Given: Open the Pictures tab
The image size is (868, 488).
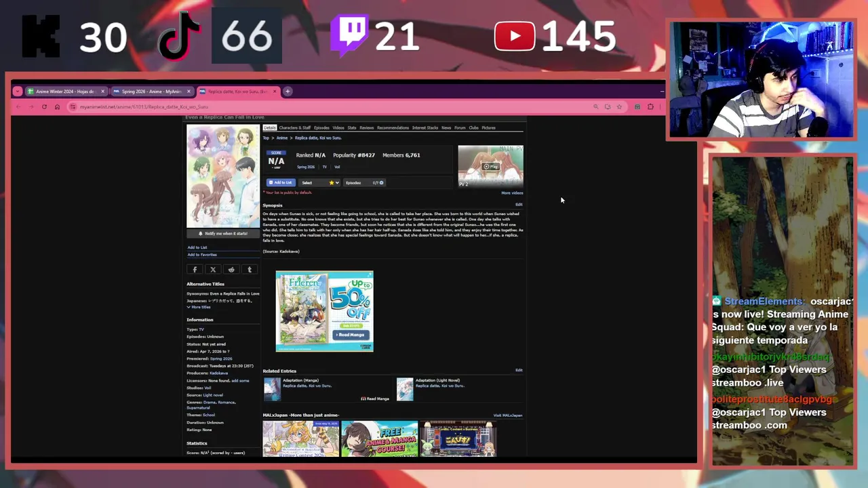Looking at the screenshot, I should [489, 127].
